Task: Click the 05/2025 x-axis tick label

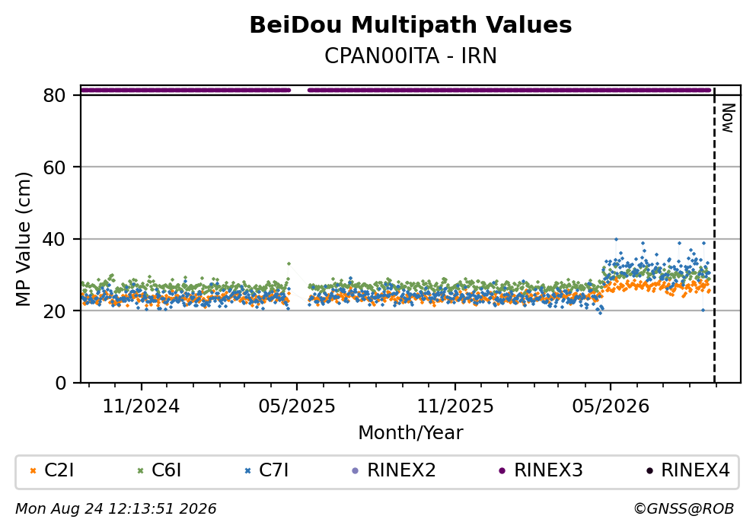Action: (x=296, y=406)
